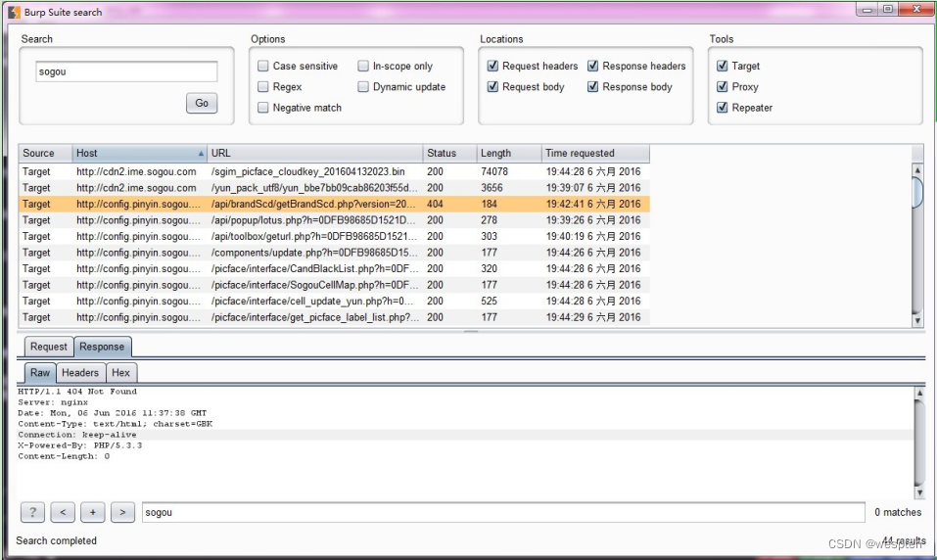The image size is (937, 560).
Task: Open the Headers view tab
Action: tap(80, 373)
